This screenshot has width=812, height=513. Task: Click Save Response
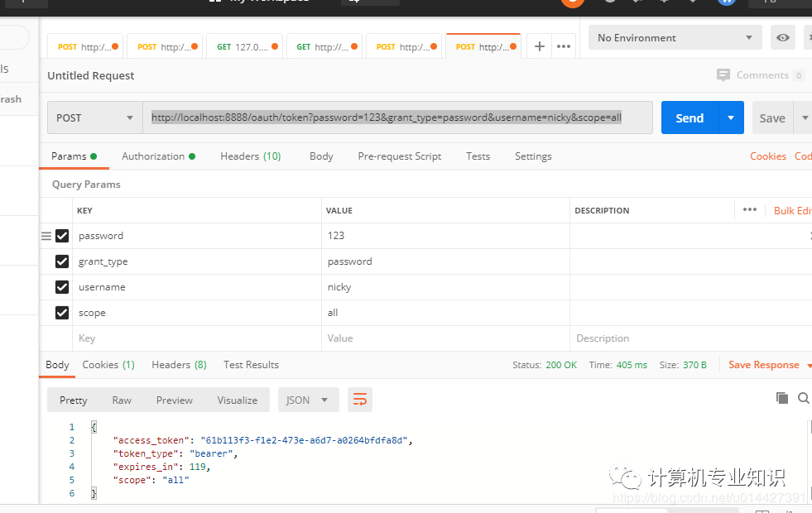tap(763, 365)
